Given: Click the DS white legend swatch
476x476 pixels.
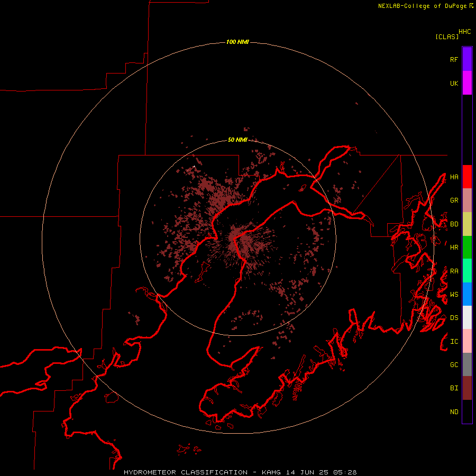Looking at the screenshot, I should [467, 317].
